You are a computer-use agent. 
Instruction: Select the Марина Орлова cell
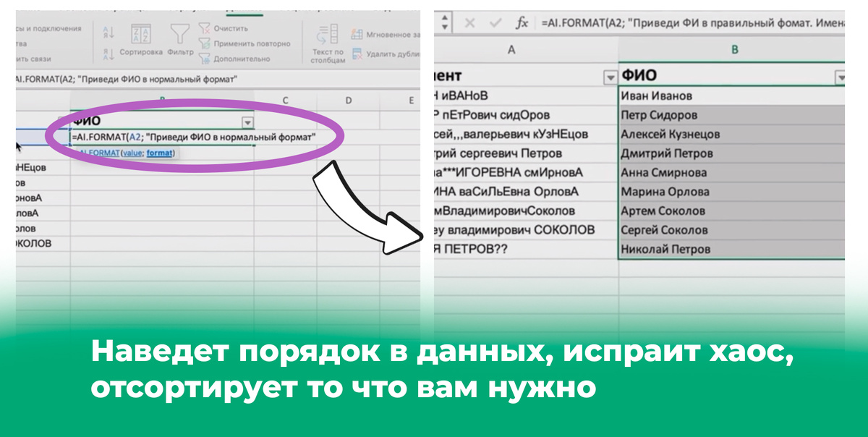732,192
